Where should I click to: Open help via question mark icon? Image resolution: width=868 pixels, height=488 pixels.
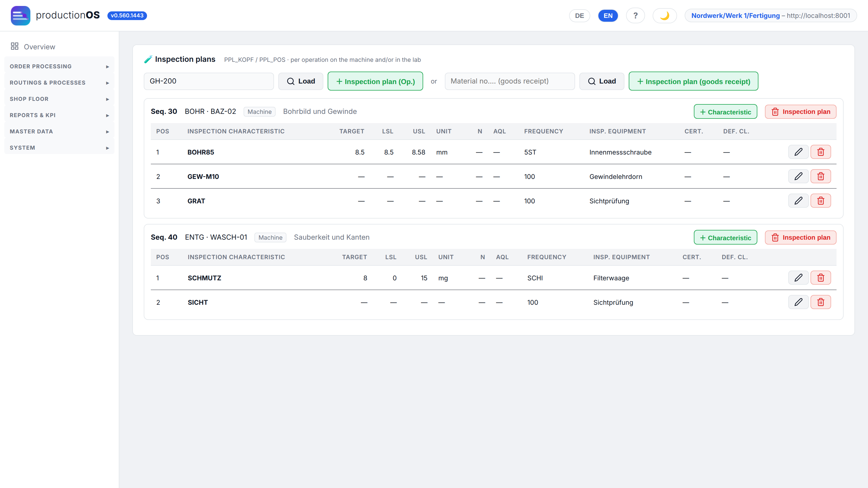pyautogui.click(x=635, y=15)
